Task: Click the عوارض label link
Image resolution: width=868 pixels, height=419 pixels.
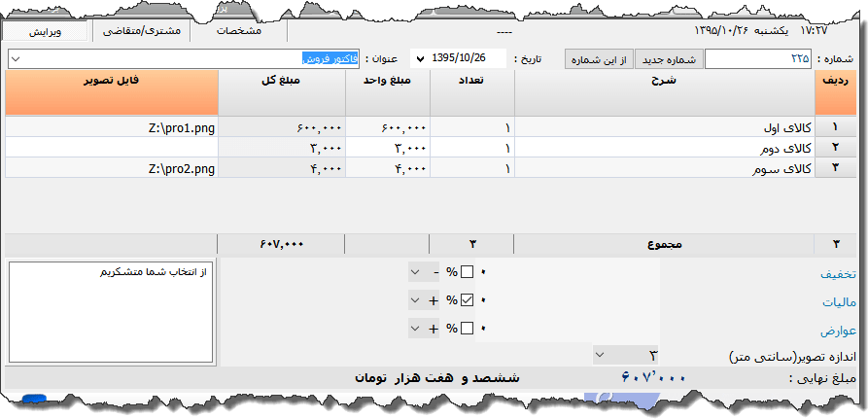Action: [x=838, y=331]
